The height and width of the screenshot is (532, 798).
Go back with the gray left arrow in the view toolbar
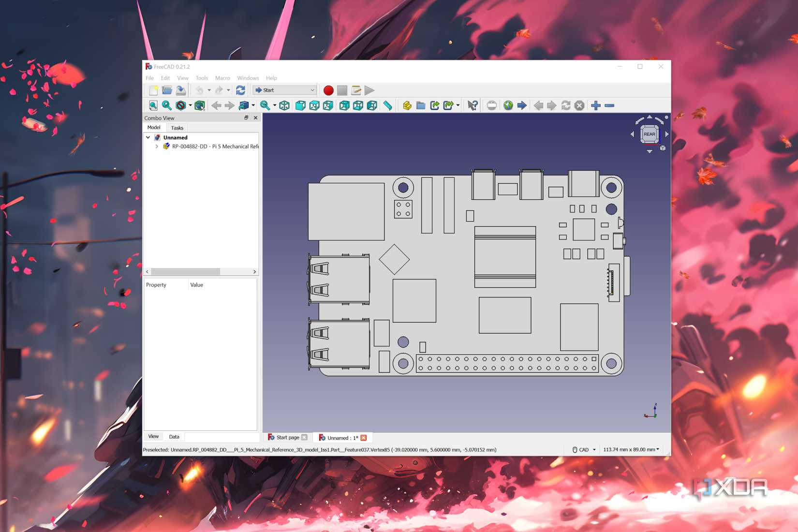[x=216, y=105]
